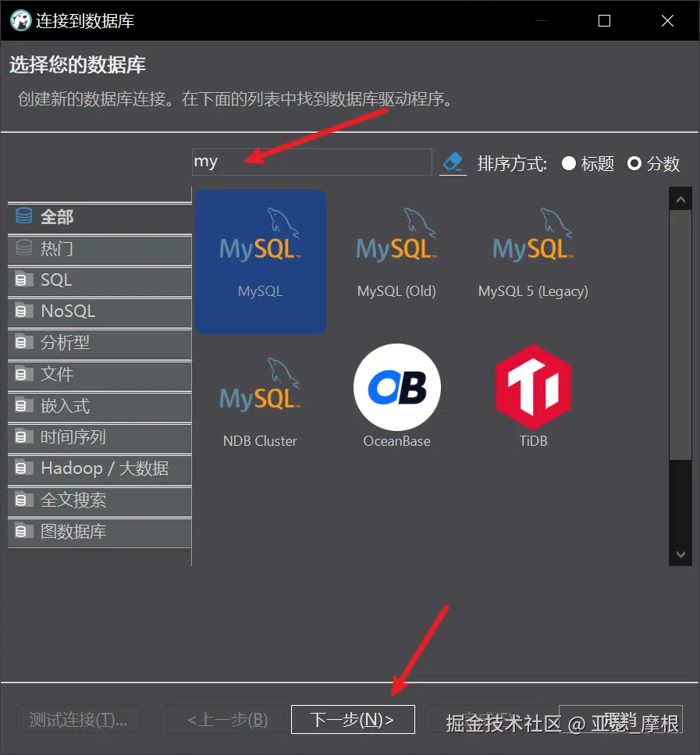
Task: Open the 嵌入式 category
Action: click(100, 406)
